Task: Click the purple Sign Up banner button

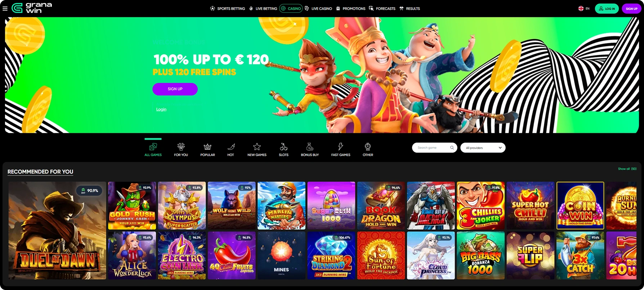Action: tap(175, 89)
